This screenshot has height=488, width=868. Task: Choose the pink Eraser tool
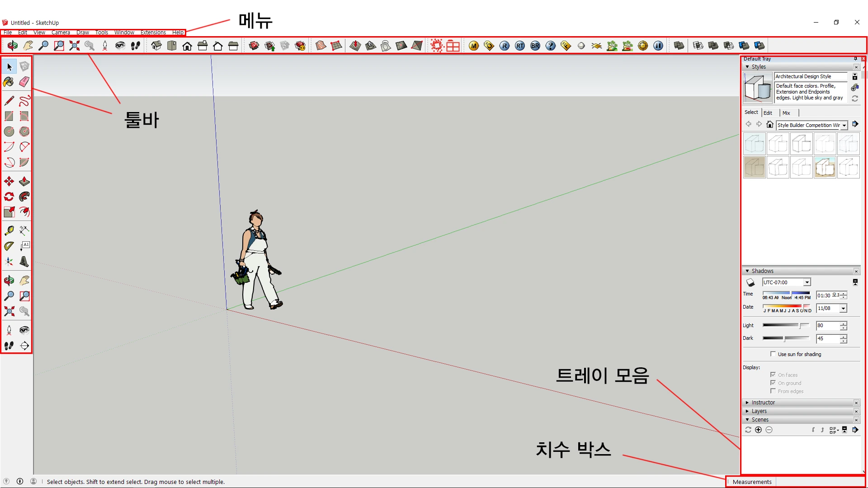click(x=24, y=82)
